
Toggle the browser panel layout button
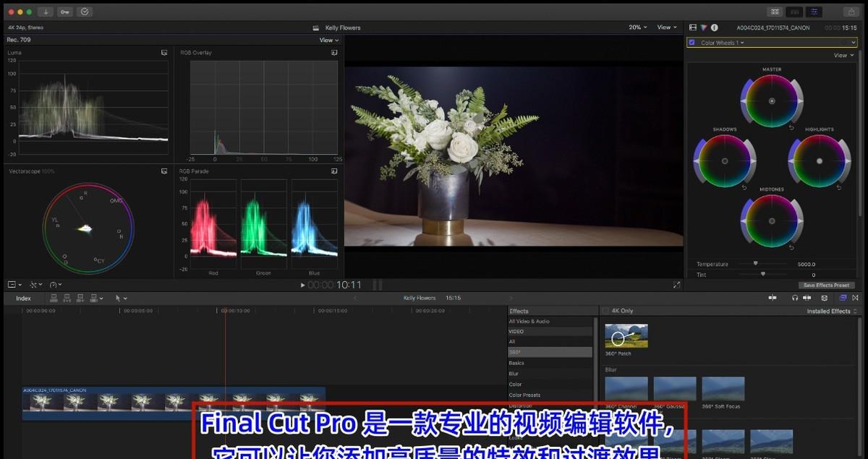(x=775, y=12)
